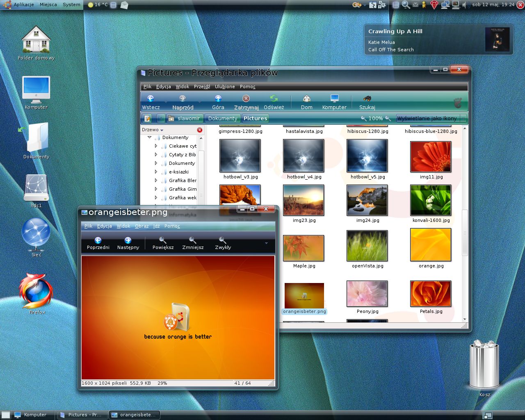Open hdc1 drive desktop icon
The image size is (525, 420).
pyautogui.click(x=36, y=188)
